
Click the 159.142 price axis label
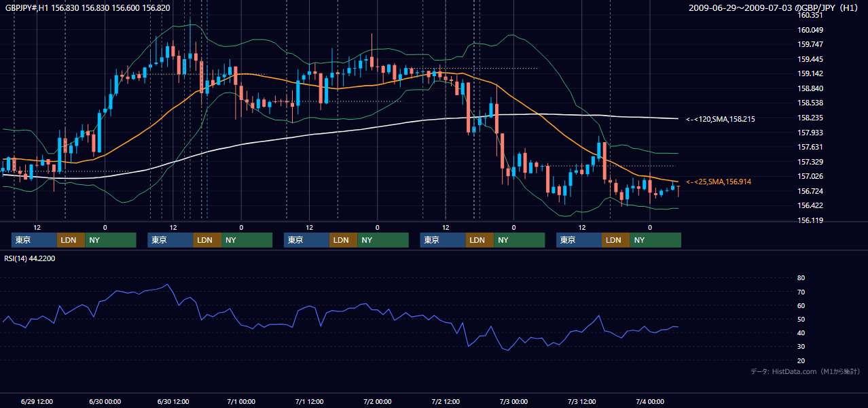[x=810, y=74]
